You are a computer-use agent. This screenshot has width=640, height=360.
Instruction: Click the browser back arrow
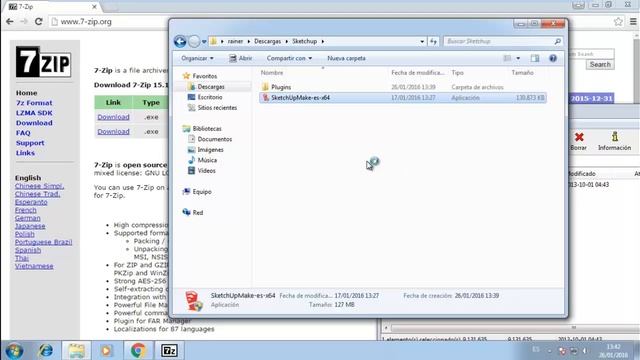click(x=10, y=22)
